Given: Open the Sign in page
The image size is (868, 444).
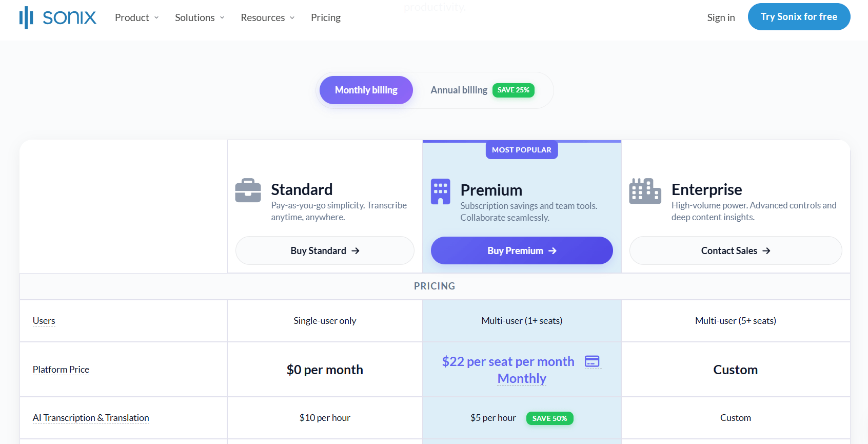Looking at the screenshot, I should (x=721, y=17).
